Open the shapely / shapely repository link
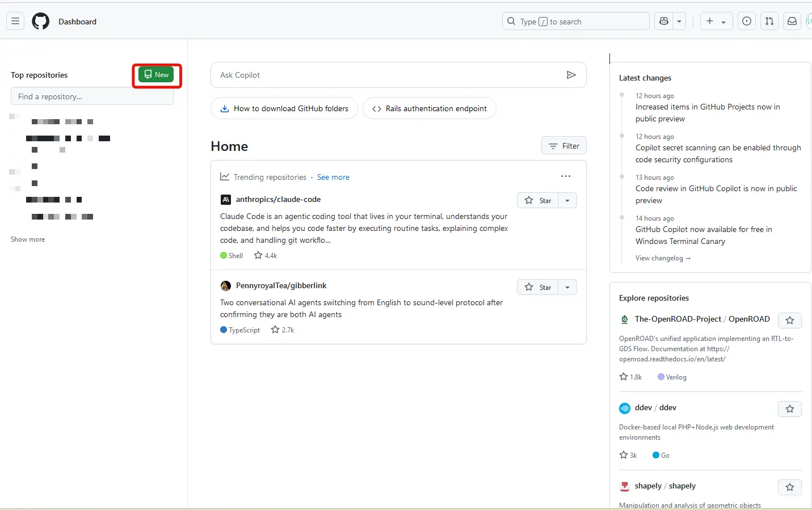Screen dimensions: 812x510 (665, 486)
